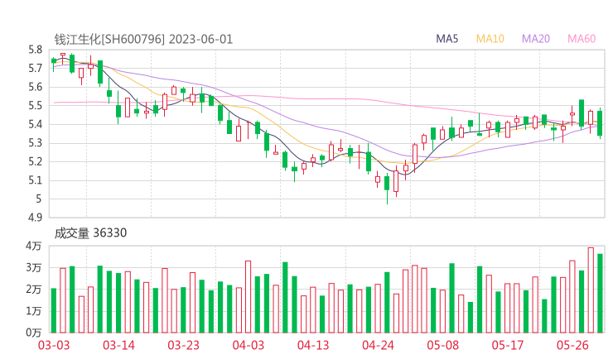Click the MA60 legend label
Screen dimensions: 613x364
[x=582, y=39]
